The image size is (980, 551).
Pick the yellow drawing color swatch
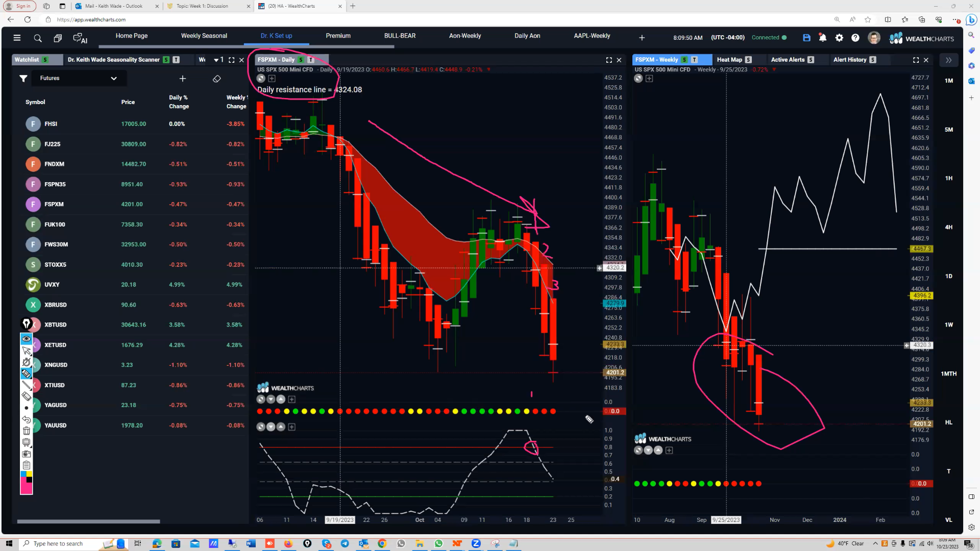30,474
